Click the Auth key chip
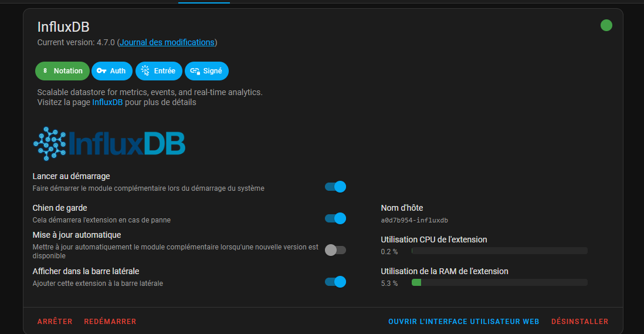This screenshot has width=644, height=334. pyautogui.click(x=111, y=71)
